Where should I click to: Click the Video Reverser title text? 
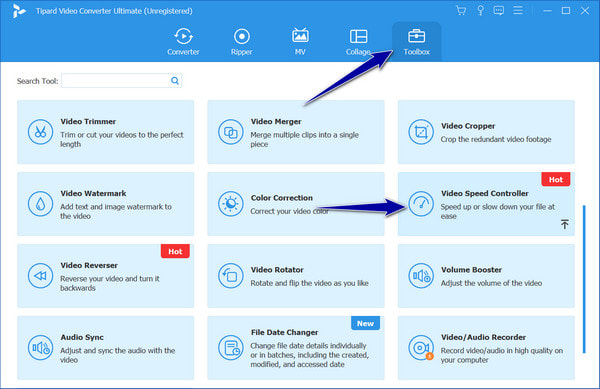click(89, 265)
